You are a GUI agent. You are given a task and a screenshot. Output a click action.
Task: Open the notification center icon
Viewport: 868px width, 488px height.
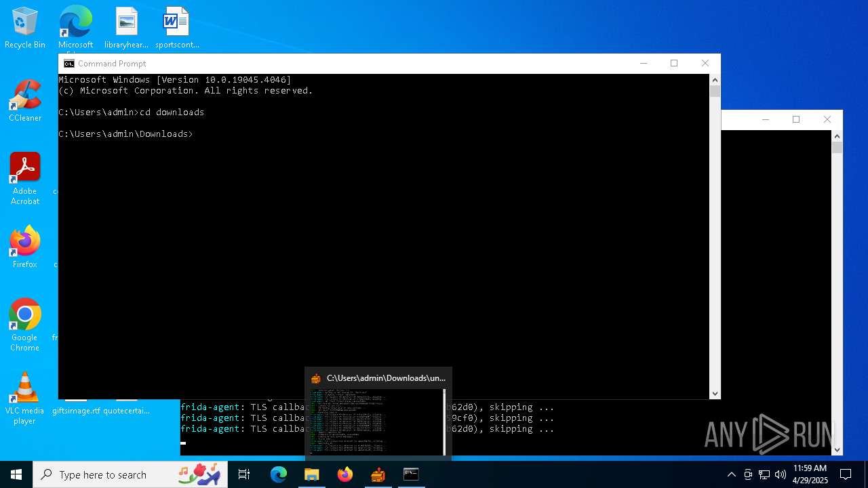[x=846, y=474]
